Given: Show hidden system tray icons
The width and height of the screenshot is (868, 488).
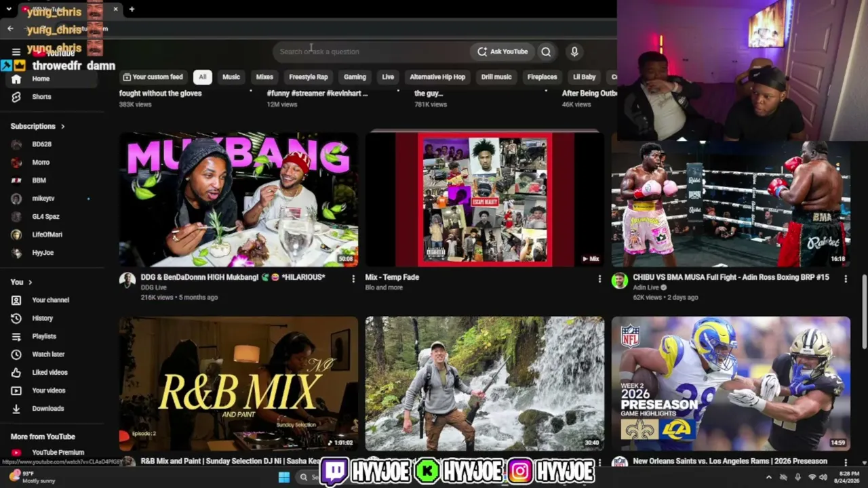Looking at the screenshot, I should (x=768, y=477).
